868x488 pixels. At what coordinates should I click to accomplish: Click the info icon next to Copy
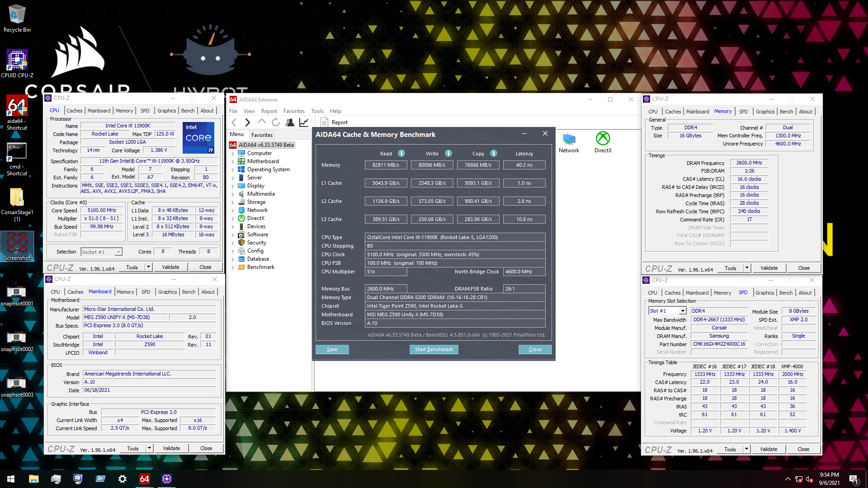(x=494, y=153)
